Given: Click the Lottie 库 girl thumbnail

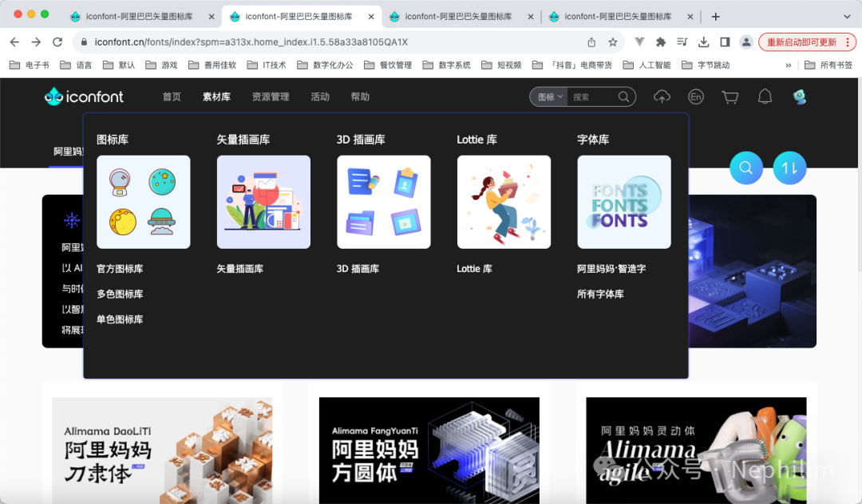Looking at the screenshot, I should point(504,202).
